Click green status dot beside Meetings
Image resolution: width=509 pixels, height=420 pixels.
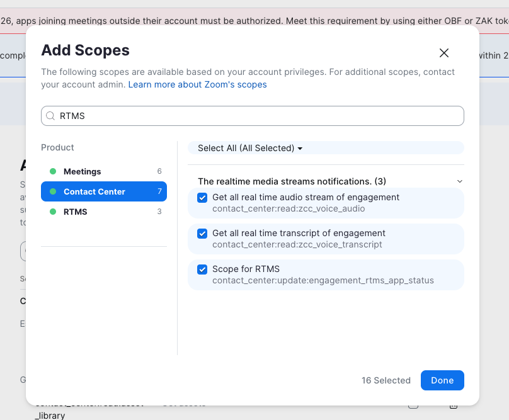coord(53,171)
